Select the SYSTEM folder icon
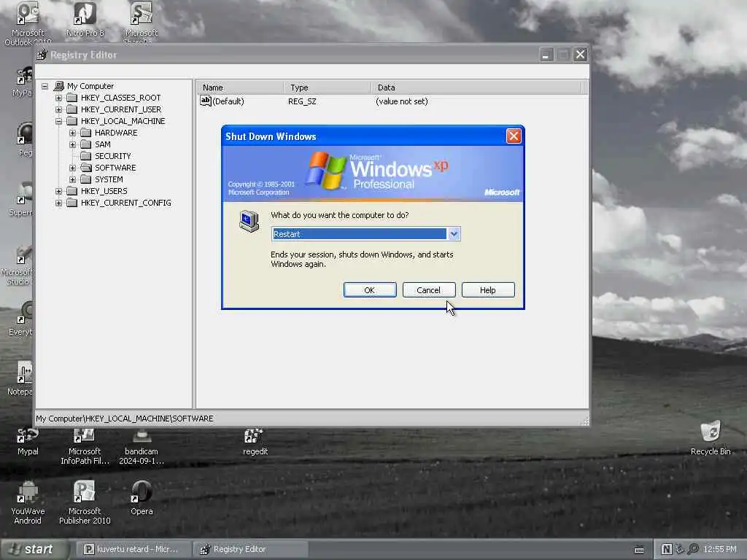The height and width of the screenshot is (560, 747). click(86, 179)
